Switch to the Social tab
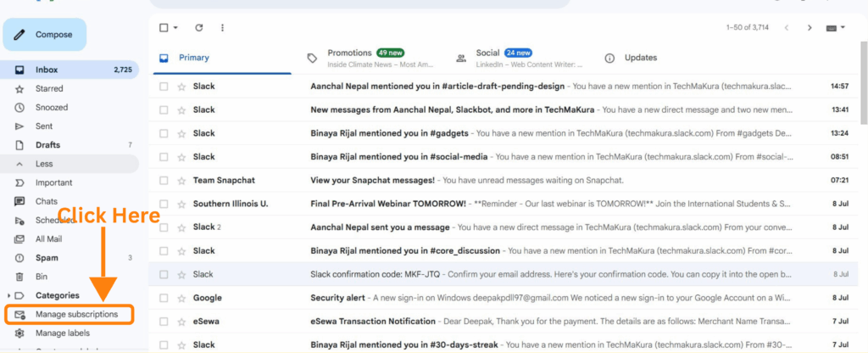868x353 pixels. point(518,58)
